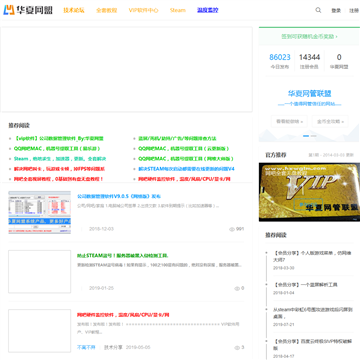Screen dimensions: 360x360
Task: Open the Steam nav item
Action: point(178,10)
